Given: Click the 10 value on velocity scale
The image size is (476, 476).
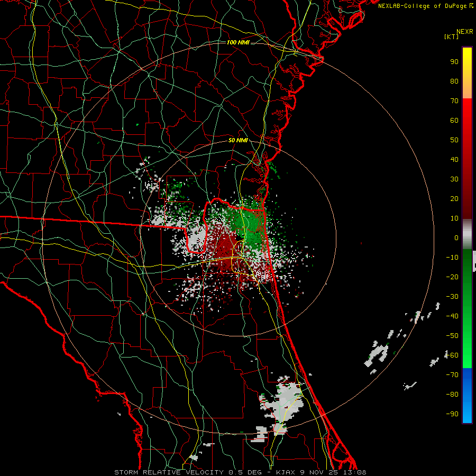Looking at the screenshot, I should click(454, 218).
